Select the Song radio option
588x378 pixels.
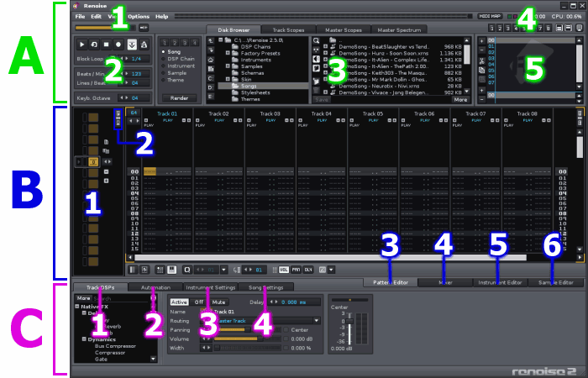(x=171, y=52)
